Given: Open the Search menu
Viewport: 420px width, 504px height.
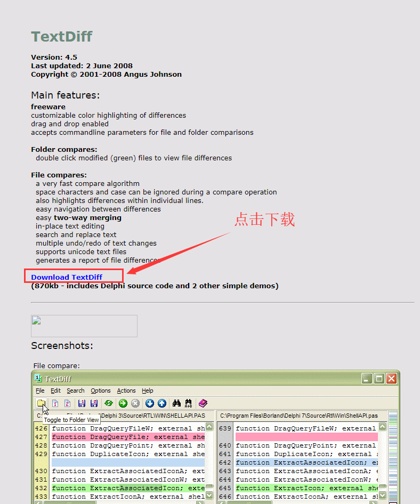Looking at the screenshot, I should pyautogui.click(x=76, y=391).
